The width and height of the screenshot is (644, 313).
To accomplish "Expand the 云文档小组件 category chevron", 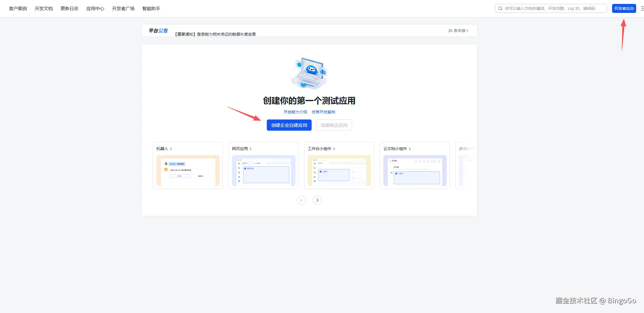I will pos(409,149).
